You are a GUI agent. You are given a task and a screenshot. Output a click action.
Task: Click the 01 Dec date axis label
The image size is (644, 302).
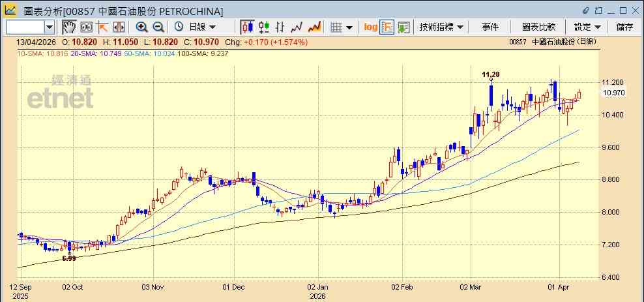(234, 287)
